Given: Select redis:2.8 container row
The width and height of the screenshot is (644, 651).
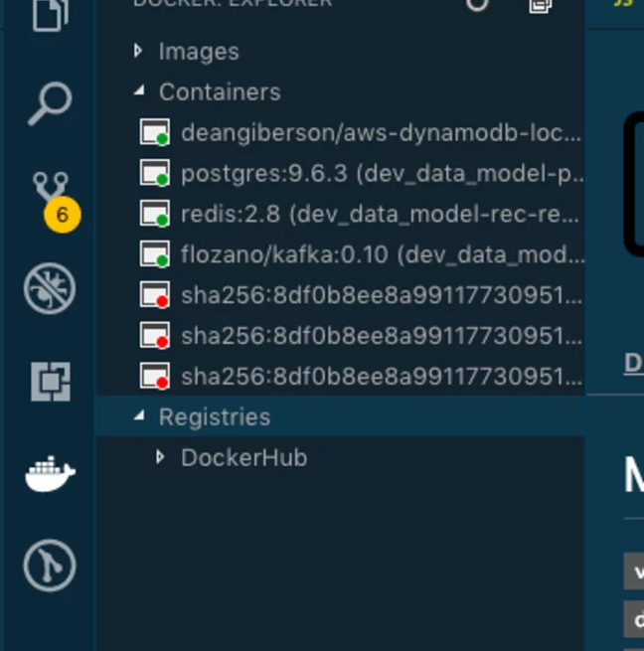Looking at the screenshot, I should [341, 214].
